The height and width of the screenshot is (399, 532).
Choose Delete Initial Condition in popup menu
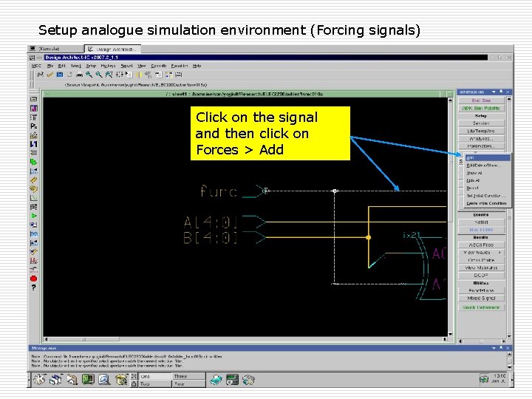point(486,203)
